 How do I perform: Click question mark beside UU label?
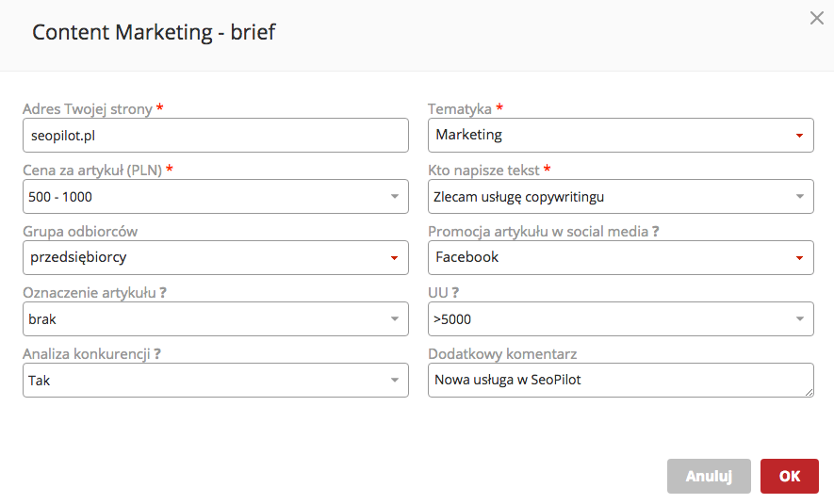(x=455, y=293)
